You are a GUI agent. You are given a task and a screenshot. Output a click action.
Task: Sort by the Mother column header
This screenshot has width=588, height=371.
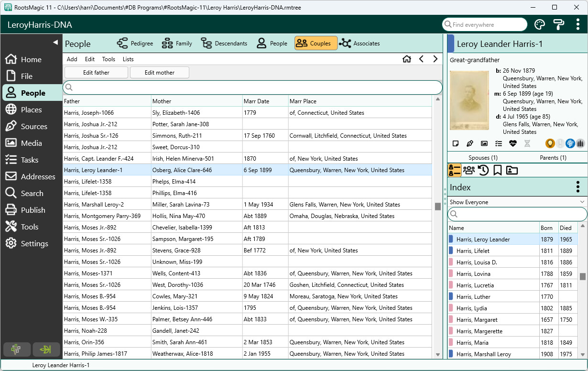196,101
